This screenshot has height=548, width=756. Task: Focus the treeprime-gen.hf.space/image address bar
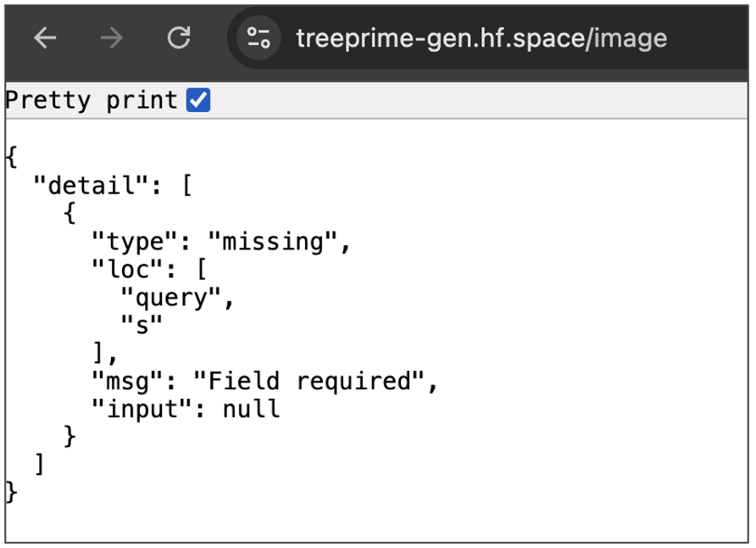[x=481, y=38]
